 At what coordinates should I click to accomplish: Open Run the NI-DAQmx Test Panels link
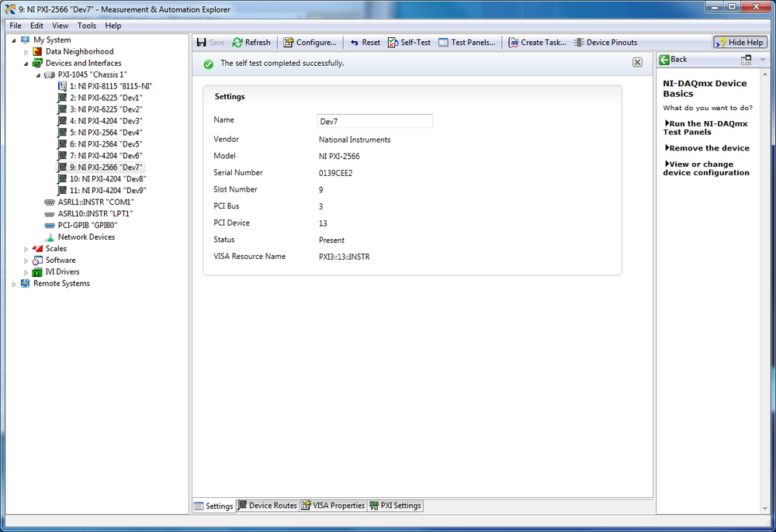click(x=706, y=128)
